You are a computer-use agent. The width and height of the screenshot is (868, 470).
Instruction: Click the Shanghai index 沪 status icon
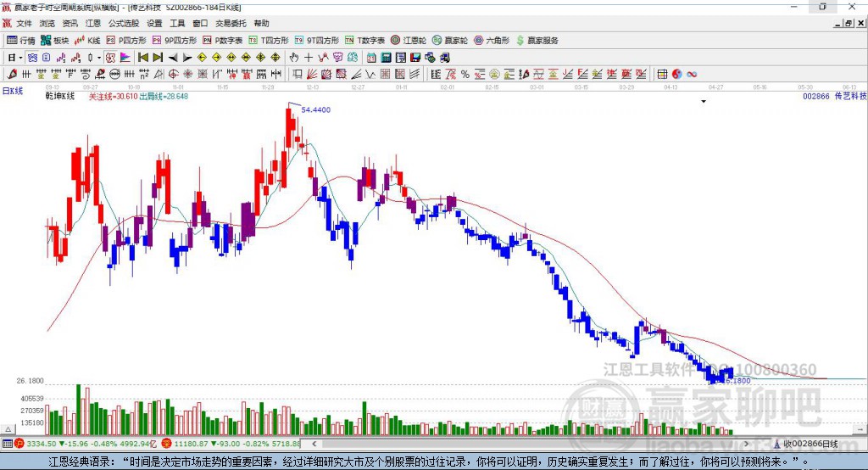(x=19, y=444)
